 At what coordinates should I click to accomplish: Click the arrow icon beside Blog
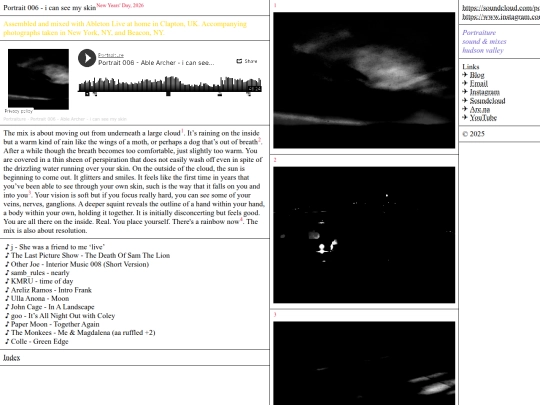[x=465, y=75]
